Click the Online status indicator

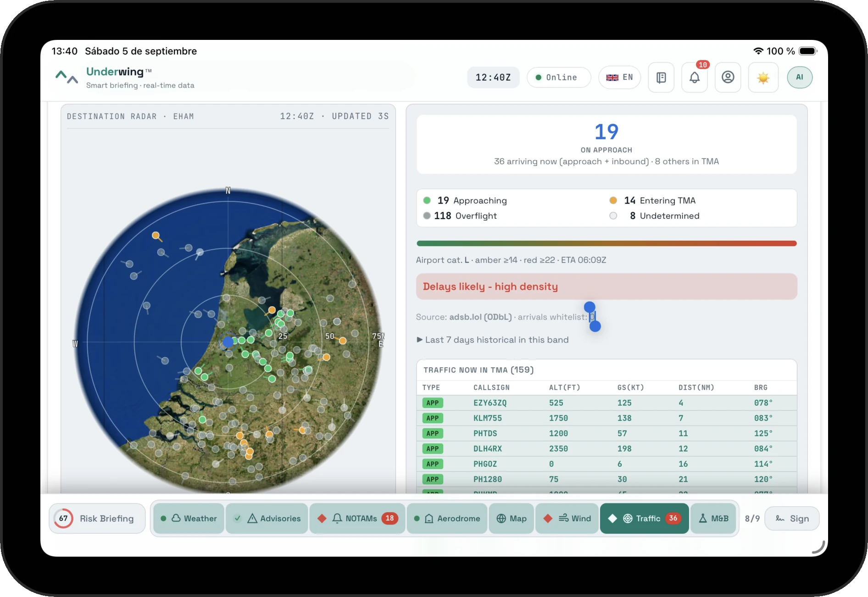559,77
